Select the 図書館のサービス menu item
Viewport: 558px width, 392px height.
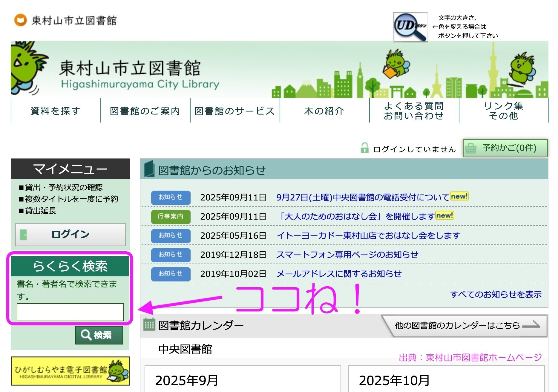click(234, 111)
